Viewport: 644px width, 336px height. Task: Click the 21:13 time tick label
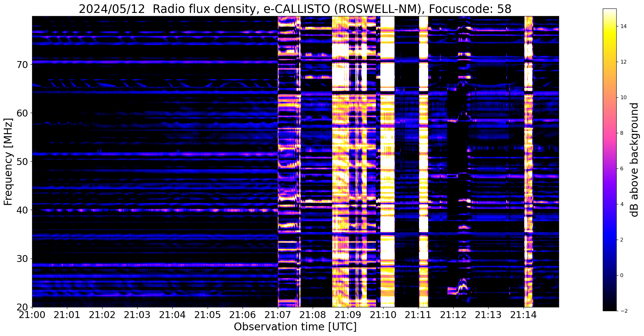488,315
